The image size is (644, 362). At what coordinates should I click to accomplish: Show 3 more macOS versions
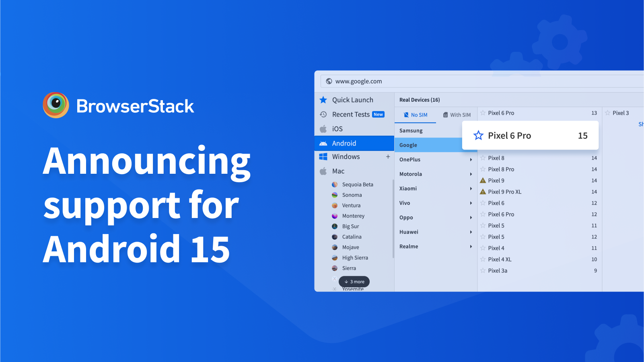coord(354,282)
